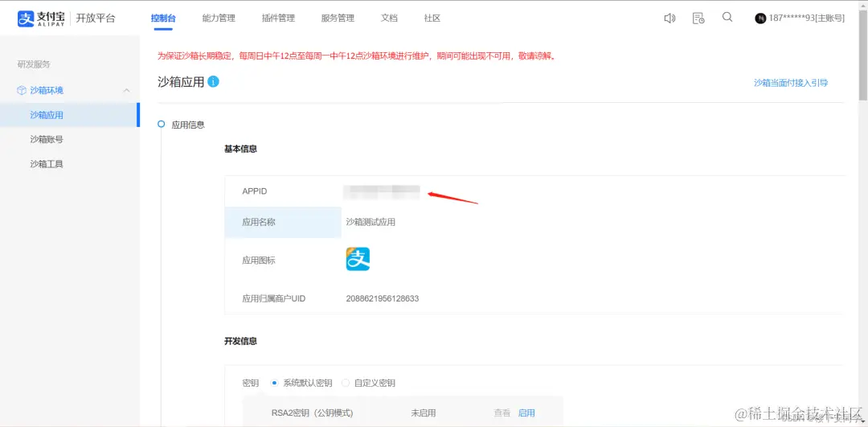Open the 控制台 tab
Viewport: 868px width, 427px height.
[163, 18]
